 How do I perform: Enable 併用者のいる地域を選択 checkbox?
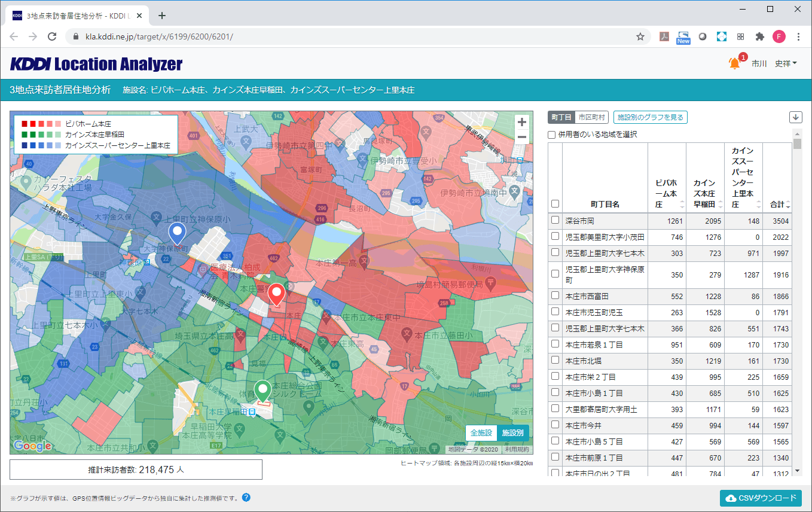coord(552,135)
